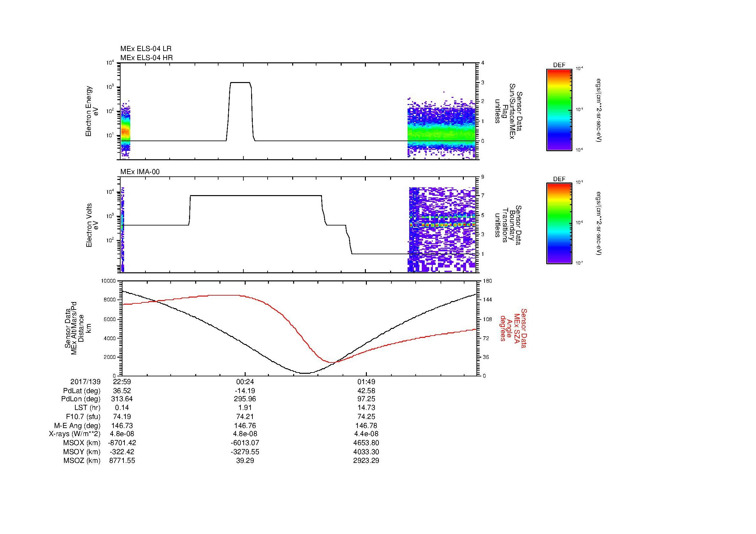This screenshot has height=534, width=756.
Task: Click the 'LST (hr)' row label
Action: [x=88, y=407]
